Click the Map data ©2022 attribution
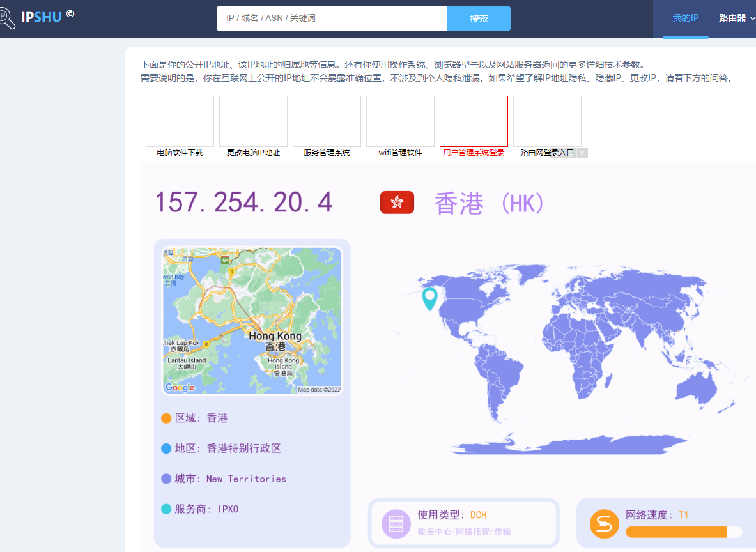Viewport: 756px width, 552px height. 319,390
